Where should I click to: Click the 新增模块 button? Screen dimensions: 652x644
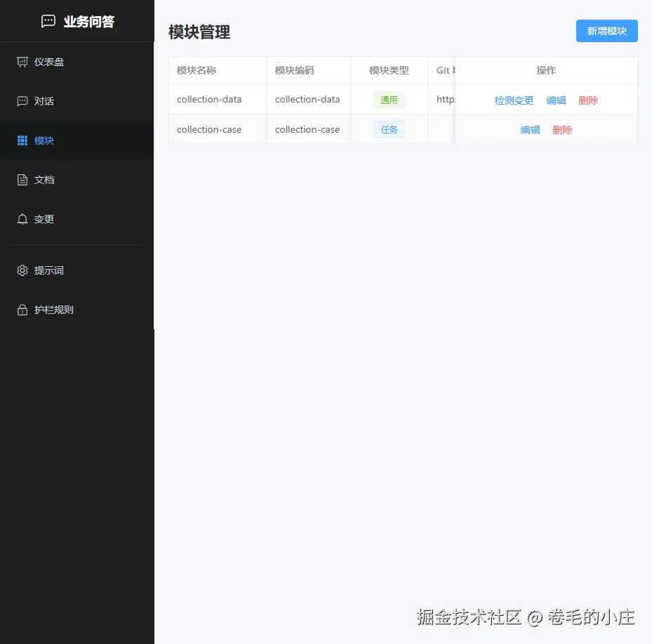pyautogui.click(x=606, y=31)
